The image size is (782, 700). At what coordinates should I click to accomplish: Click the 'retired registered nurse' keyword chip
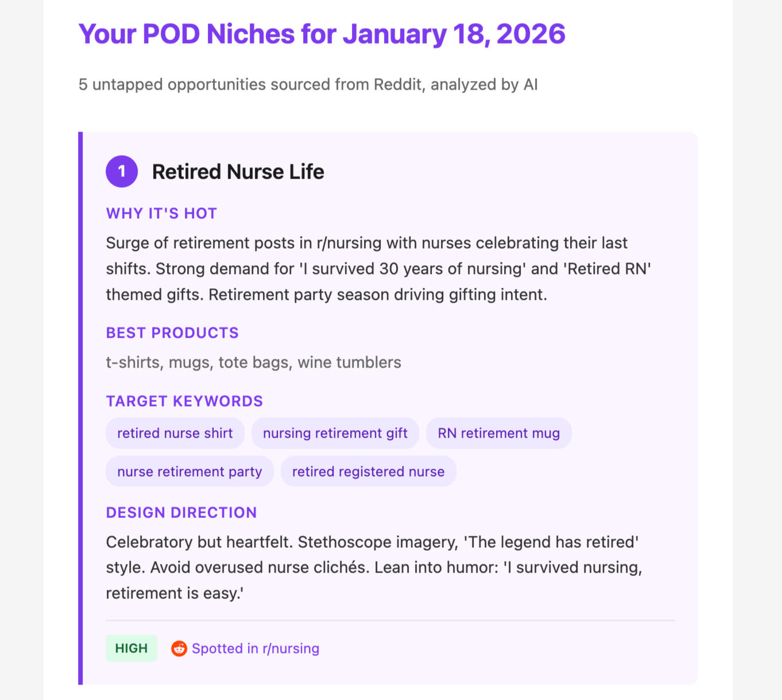coord(368,471)
